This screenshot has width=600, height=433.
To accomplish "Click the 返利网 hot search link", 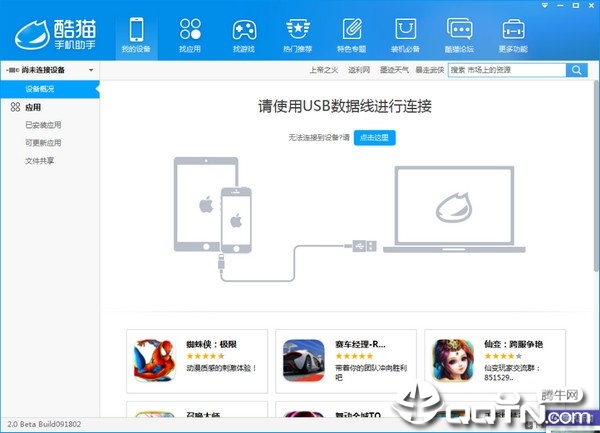I will [359, 70].
